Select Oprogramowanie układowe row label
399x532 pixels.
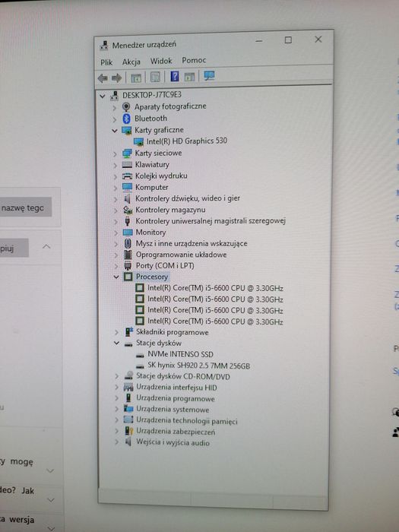coord(181,255)
